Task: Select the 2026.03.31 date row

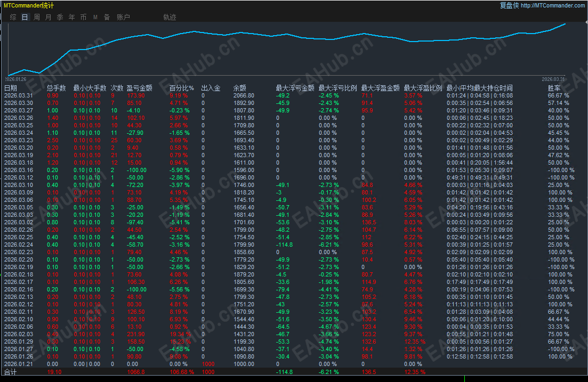Action: pos(18,95)
